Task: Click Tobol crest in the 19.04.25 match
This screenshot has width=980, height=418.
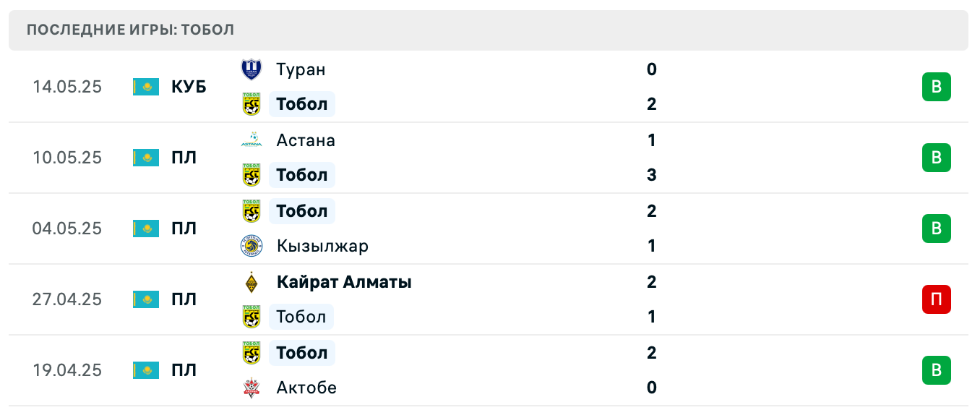Action: (251, 353)
